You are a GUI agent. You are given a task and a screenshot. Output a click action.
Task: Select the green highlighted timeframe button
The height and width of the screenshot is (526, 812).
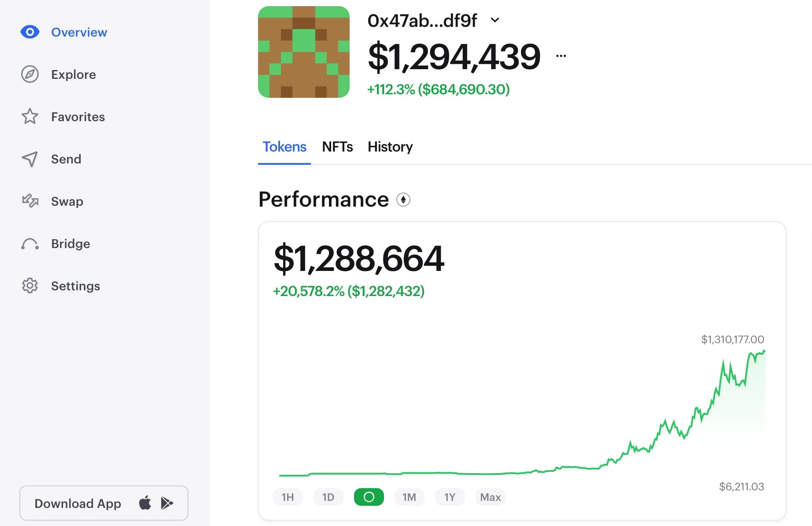tap(369, 497)
